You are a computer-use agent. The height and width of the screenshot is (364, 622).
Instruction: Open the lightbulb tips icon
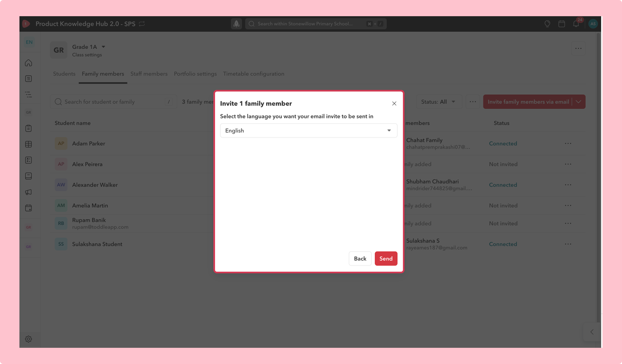click(547, 24)
